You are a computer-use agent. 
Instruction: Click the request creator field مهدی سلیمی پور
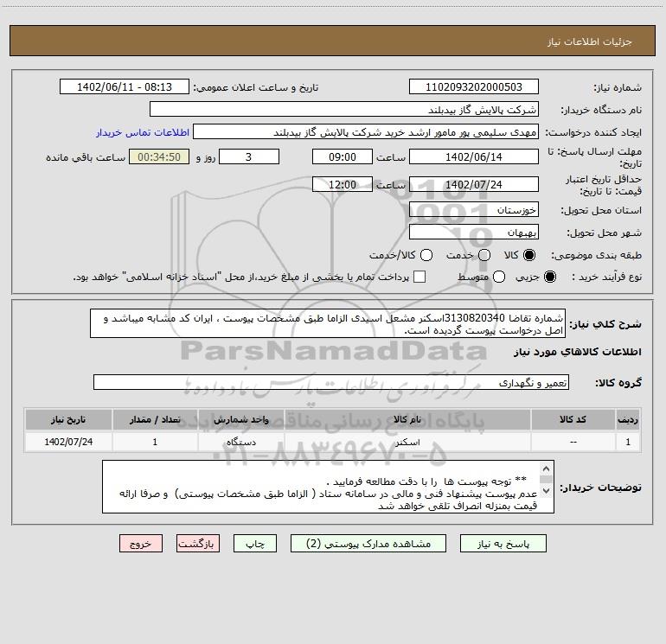pos(366,131)
